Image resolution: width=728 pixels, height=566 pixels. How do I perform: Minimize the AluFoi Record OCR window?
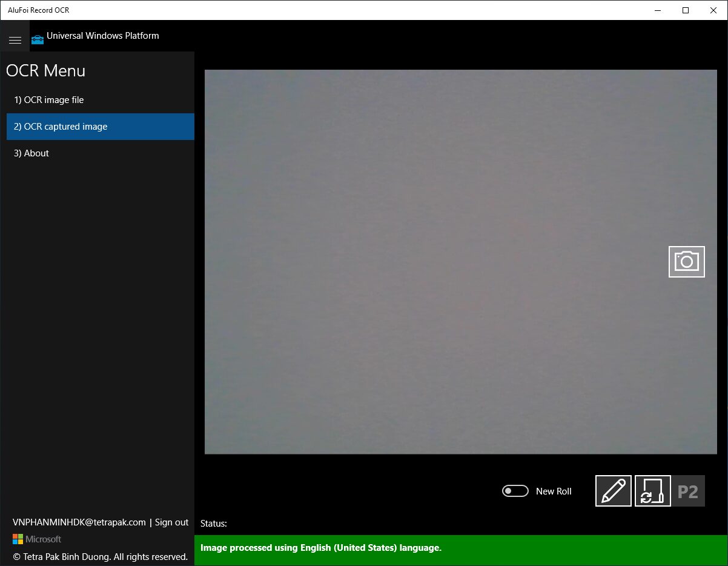click(658, 10)
